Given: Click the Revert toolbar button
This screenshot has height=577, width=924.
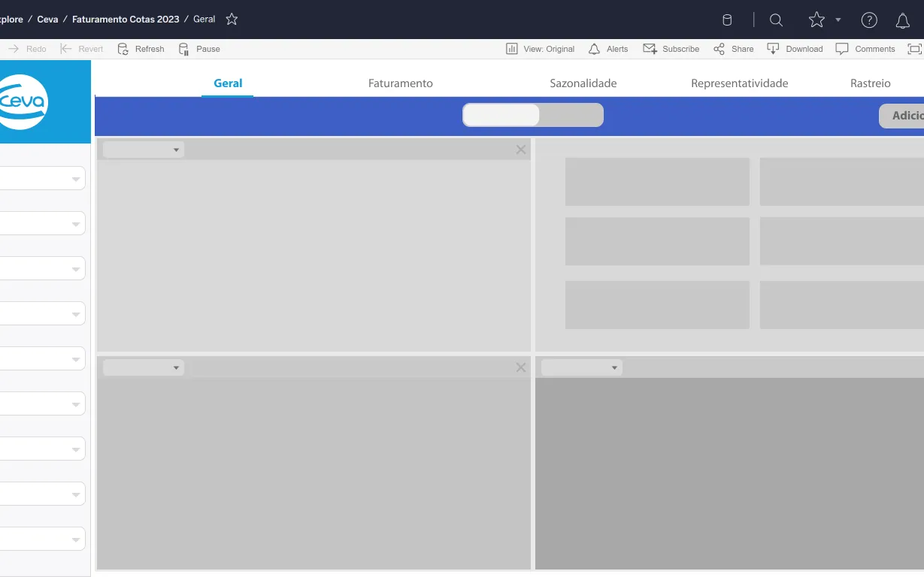Looking at the screenshot, I should tap(82, 49).
